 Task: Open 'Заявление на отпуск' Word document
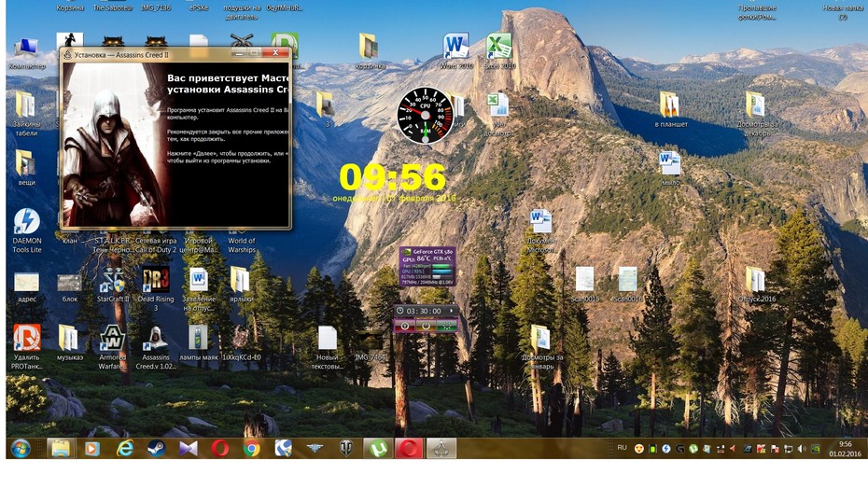pos(198,289)
